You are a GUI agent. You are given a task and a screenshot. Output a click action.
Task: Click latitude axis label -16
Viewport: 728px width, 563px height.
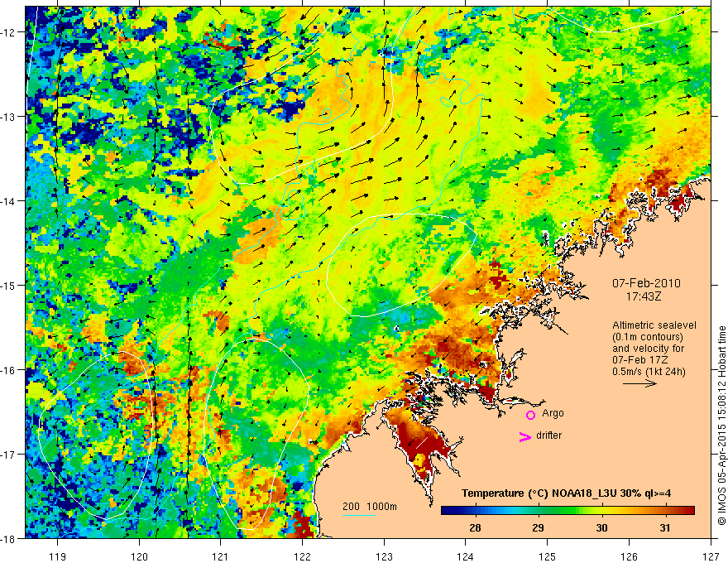point(9,370)
